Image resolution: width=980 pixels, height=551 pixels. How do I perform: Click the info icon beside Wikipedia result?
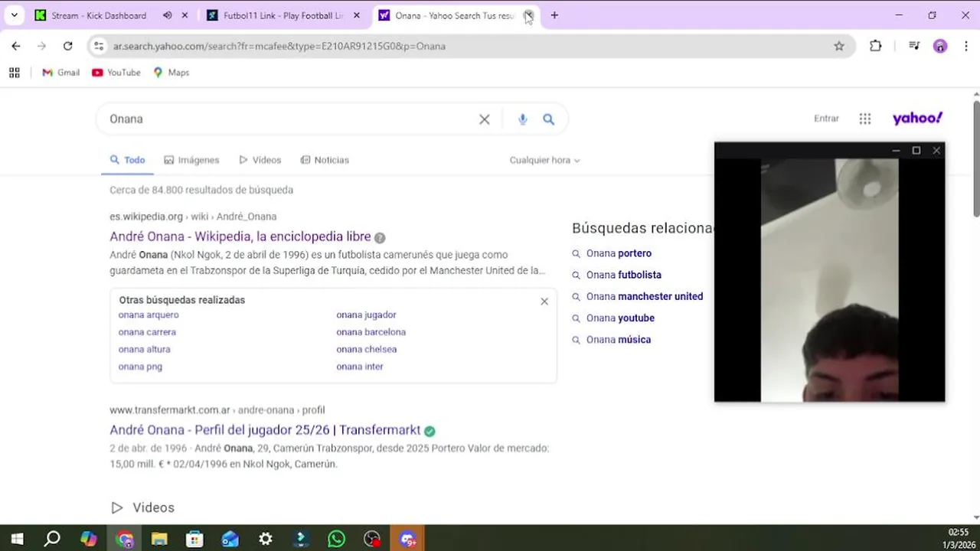(380, 238)
